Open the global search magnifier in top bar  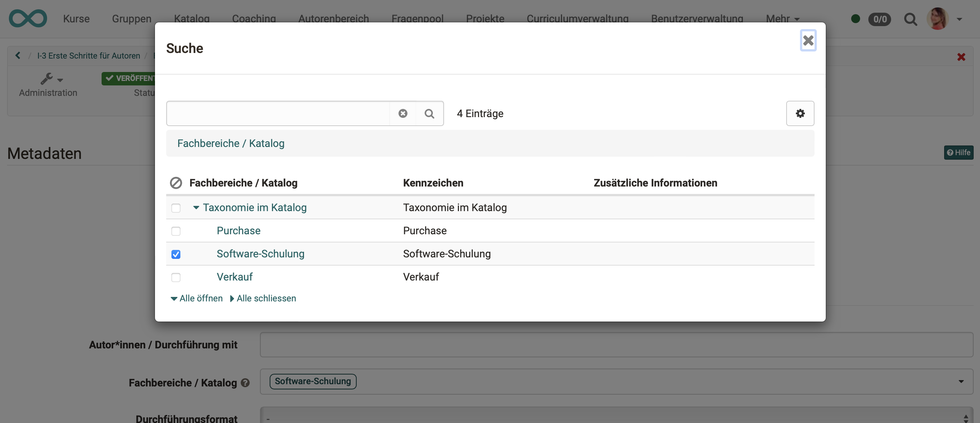[911, 19]
